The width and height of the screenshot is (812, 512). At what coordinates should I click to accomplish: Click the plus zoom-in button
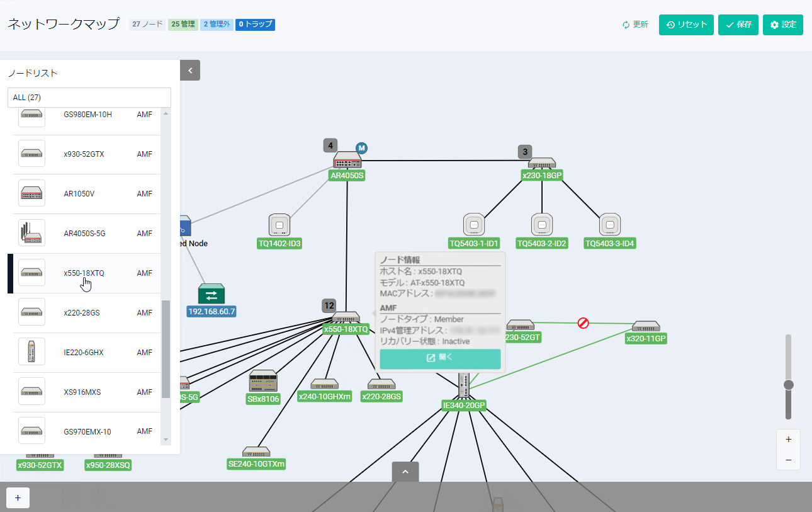[788, 440]
